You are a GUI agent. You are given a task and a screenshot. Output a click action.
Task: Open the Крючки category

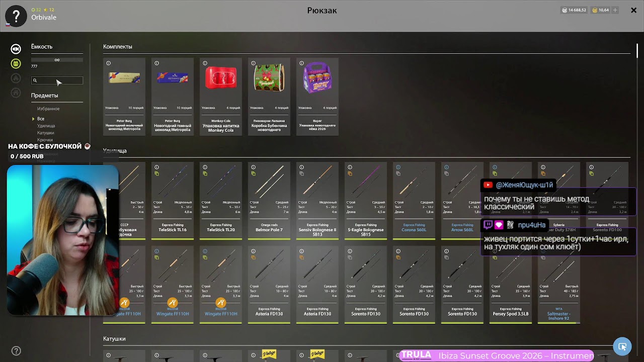[45, 140]
